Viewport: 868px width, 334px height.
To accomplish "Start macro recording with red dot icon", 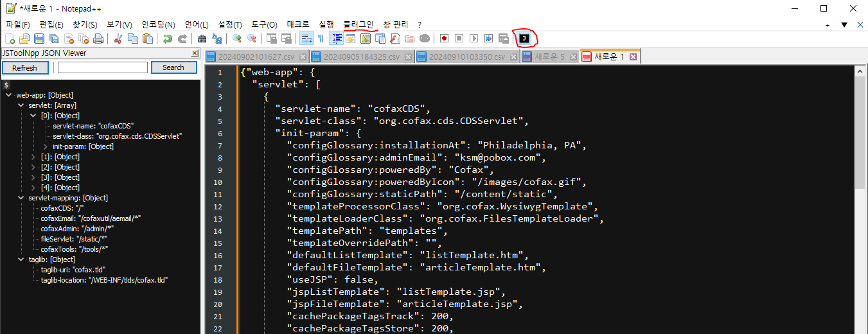I will (444, 39).
